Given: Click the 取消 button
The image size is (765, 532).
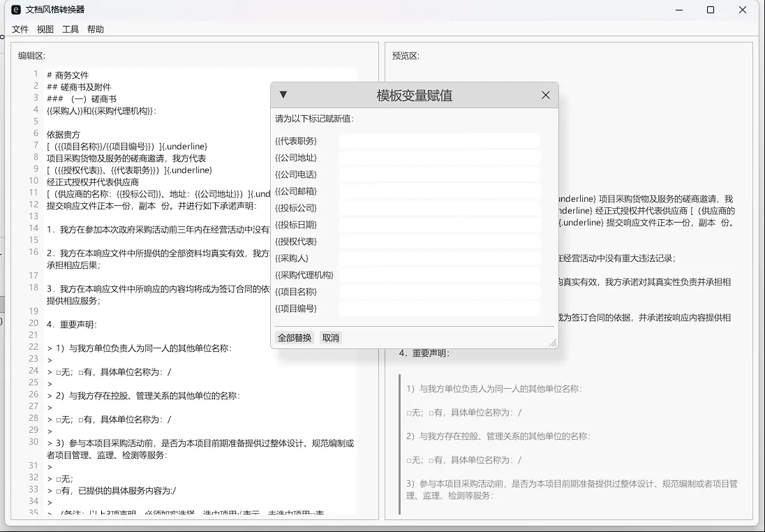Looking at the screenshot, I should click(x=329, y=337).
